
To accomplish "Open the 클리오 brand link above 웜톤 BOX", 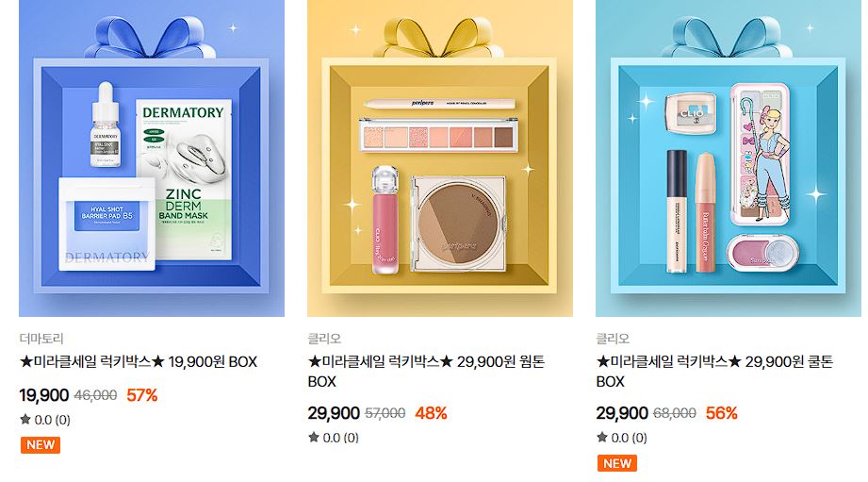I will [324, 338].
